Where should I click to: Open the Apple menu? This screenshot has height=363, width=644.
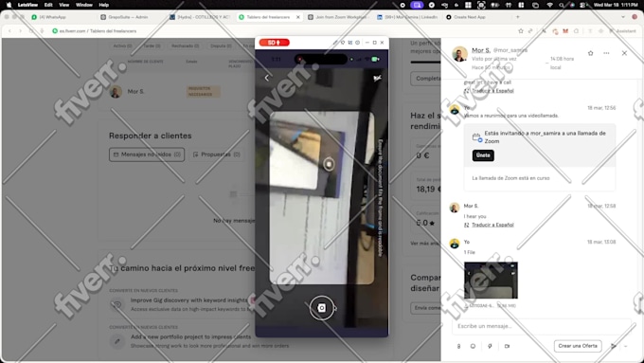[x=9, y=5]
